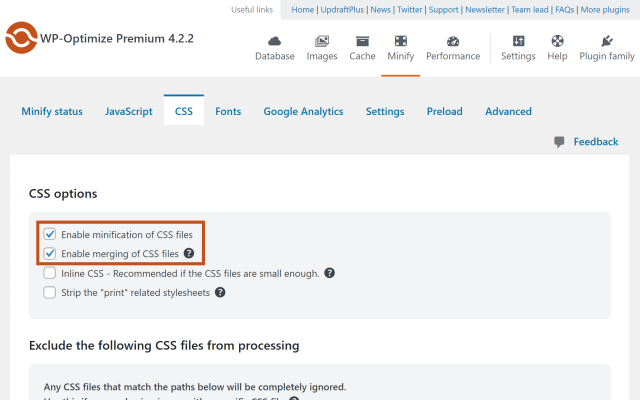Follow the UpdraftPlus link
Image resolution: width=640 pixels, height=400 pixels.
click(x=342, y=10)
